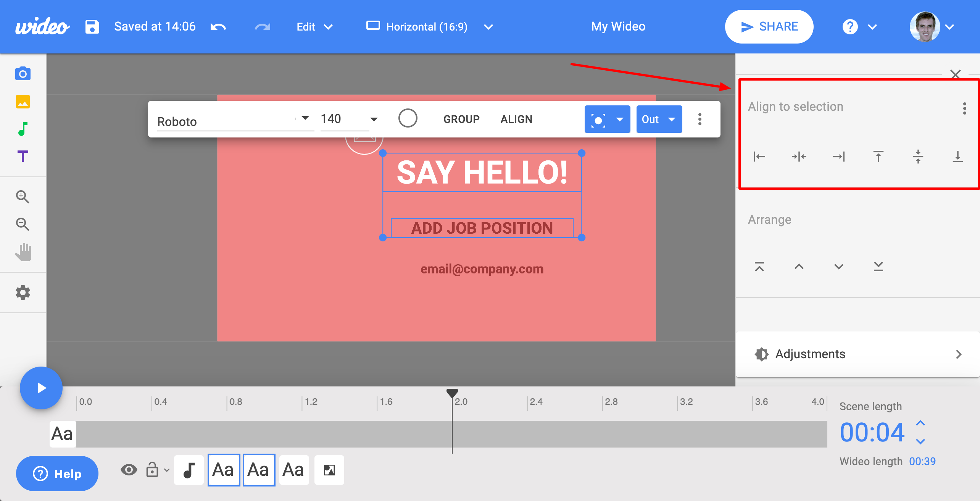Toggle the eye visibility icon
980x501 pixels.
point(129,470)
